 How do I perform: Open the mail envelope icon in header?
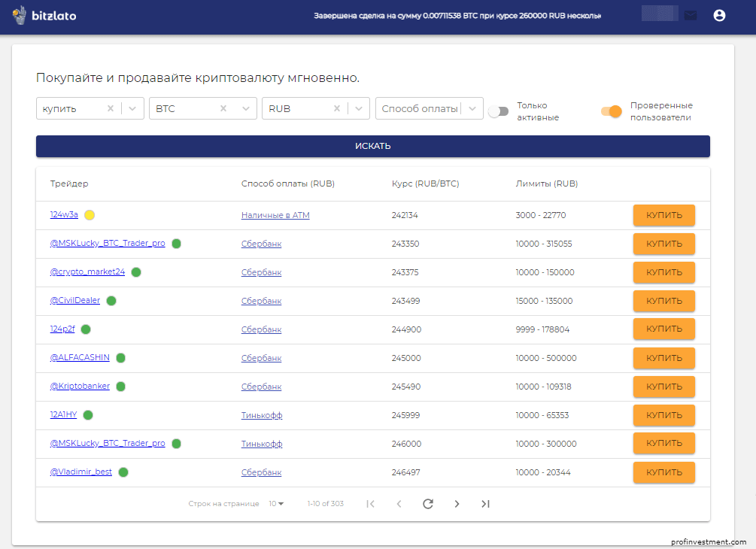click(x=691, y=16)
